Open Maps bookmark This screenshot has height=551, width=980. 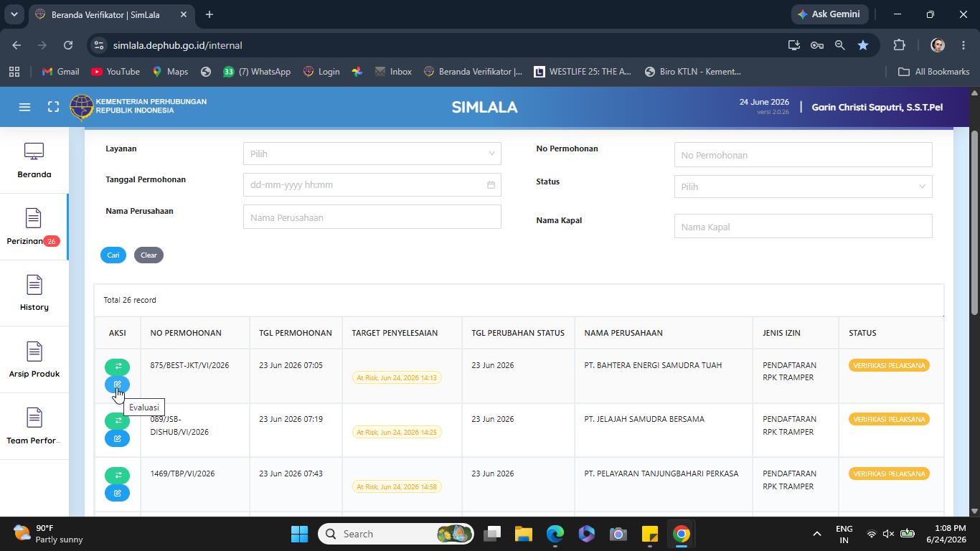coord(170,72)
